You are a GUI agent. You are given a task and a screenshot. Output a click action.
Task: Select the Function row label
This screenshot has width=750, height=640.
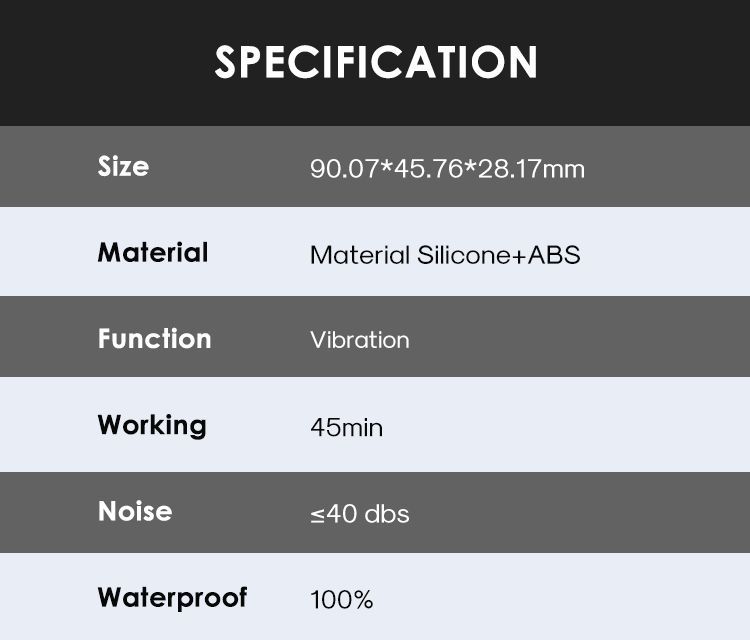coord(154,338)
